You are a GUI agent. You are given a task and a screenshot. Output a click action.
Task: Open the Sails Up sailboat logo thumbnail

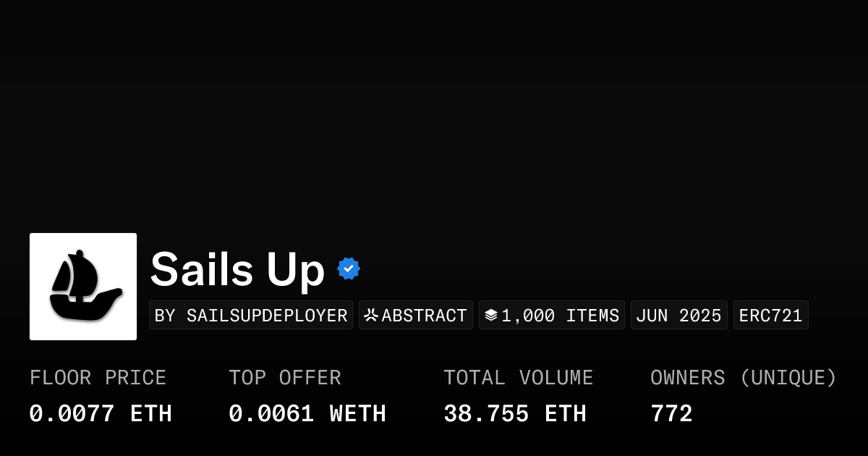[83, 287]
